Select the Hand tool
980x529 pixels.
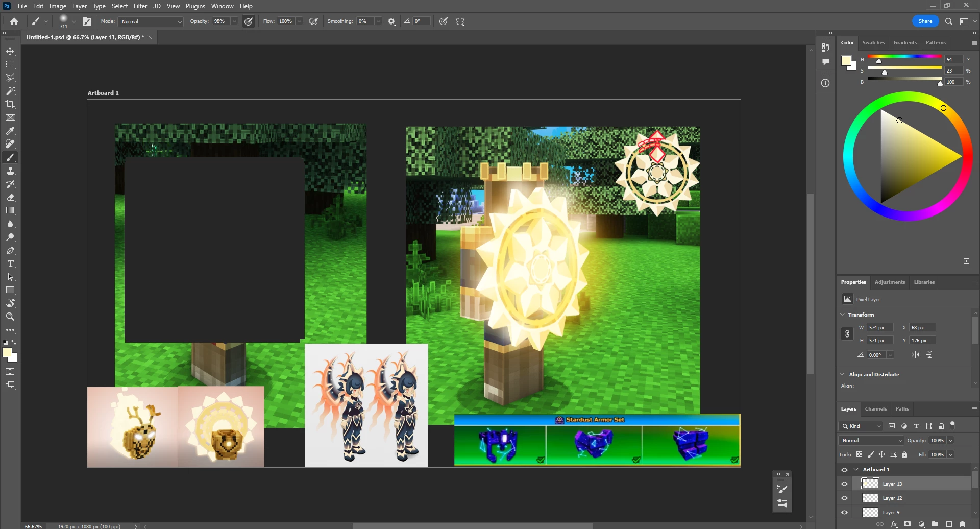(10, 304)
